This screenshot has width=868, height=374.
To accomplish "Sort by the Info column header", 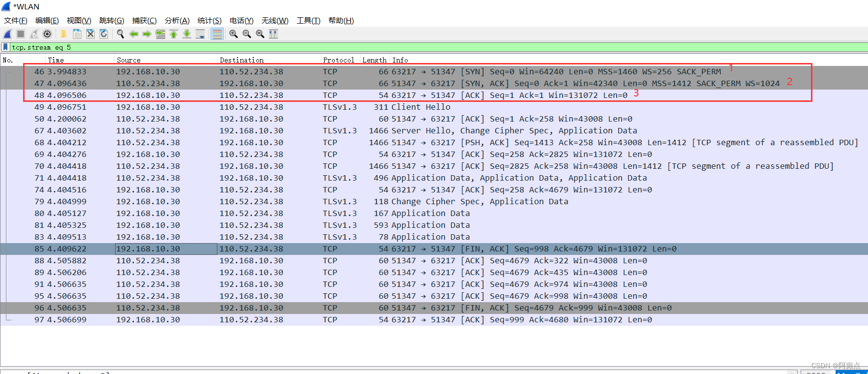I will (629, 60).
